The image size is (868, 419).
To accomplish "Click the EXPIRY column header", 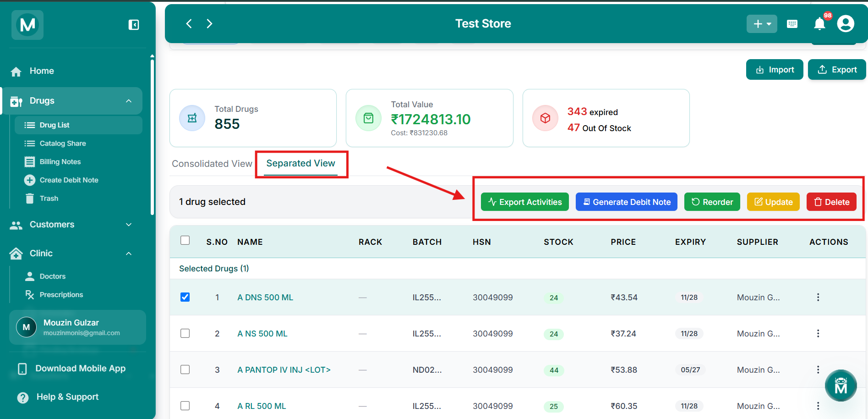I will pos(690,242).
